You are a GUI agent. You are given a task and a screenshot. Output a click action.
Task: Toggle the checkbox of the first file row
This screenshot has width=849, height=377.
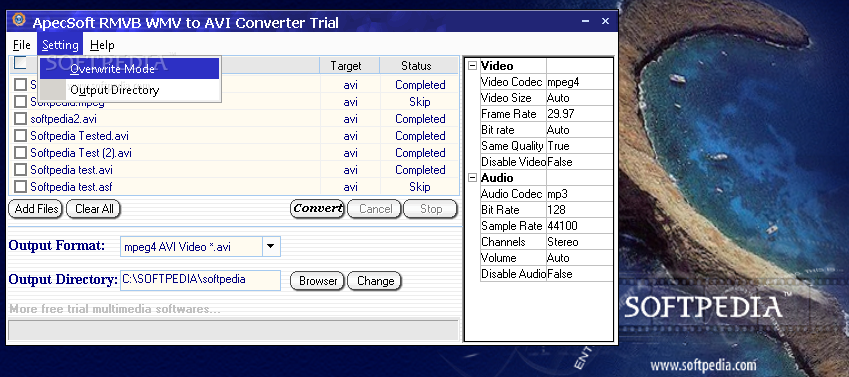21,84
